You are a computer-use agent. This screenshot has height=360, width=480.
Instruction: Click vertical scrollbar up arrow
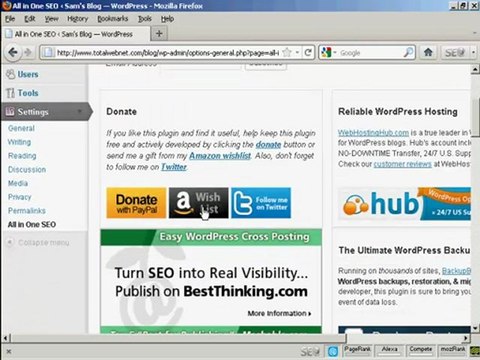(475, 69)
